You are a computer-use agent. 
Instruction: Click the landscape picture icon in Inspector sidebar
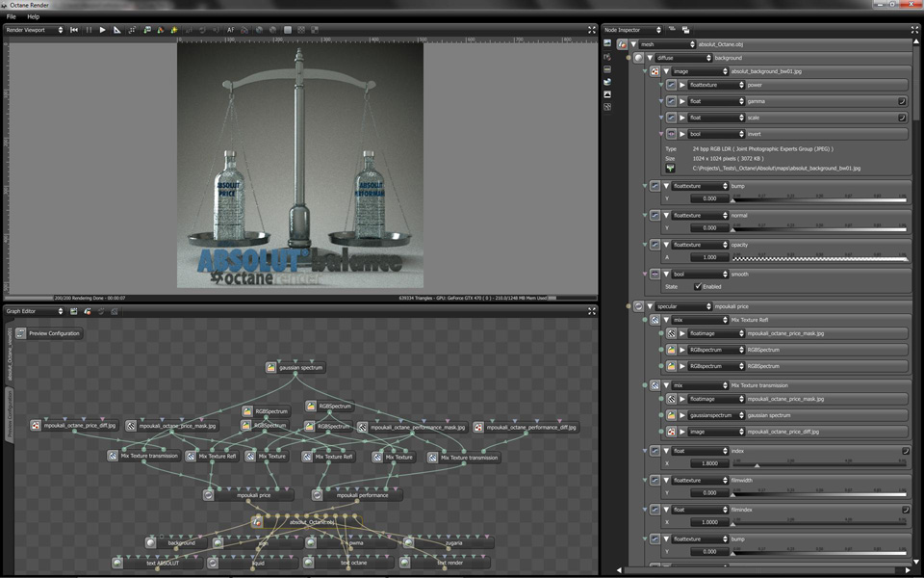607,94
